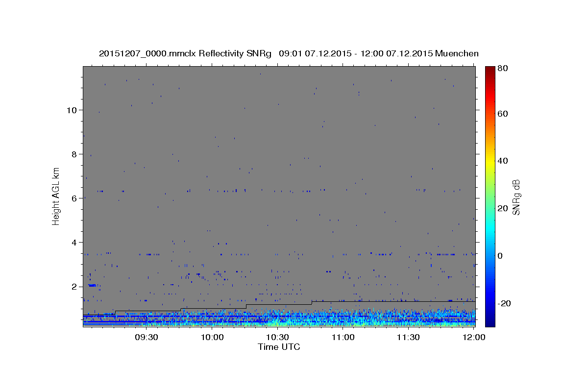This screenshot has height=392, width=588.
Task: Click the colorbar value 0
Action: (500, 256)
